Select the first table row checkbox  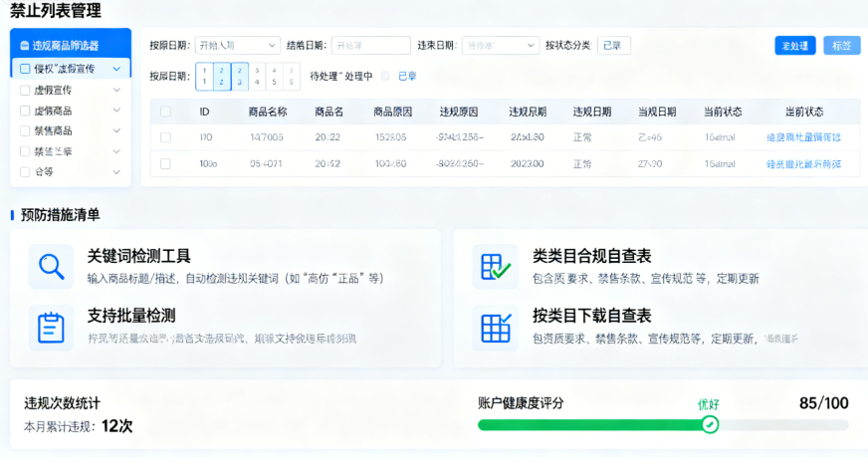[165, 137]
